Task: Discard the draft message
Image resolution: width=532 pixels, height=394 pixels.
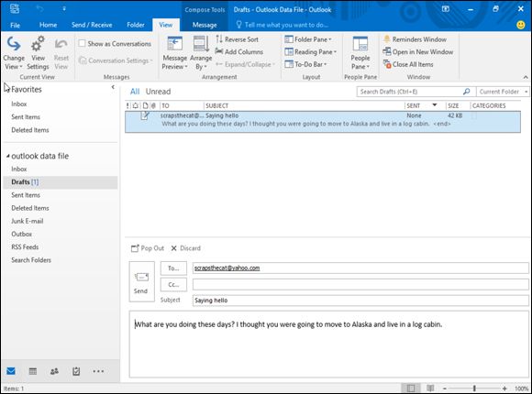Action: pyautogui.click(x=186, y=248)
